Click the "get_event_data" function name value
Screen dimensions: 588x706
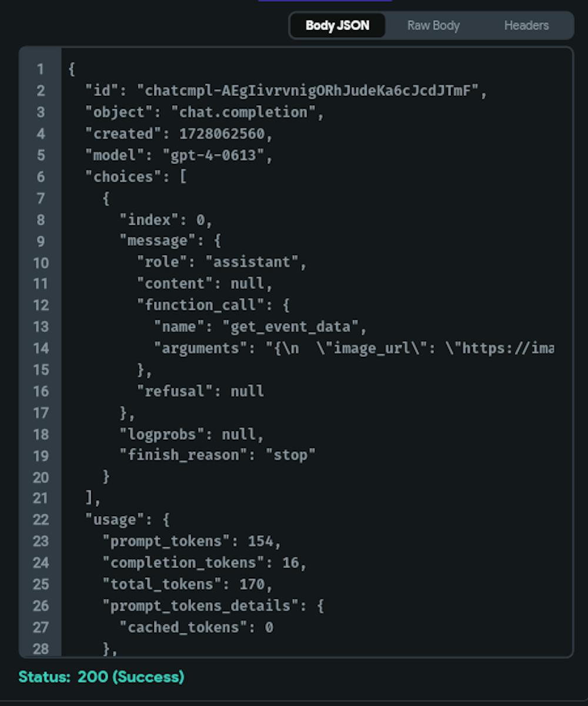coord(290,327)
